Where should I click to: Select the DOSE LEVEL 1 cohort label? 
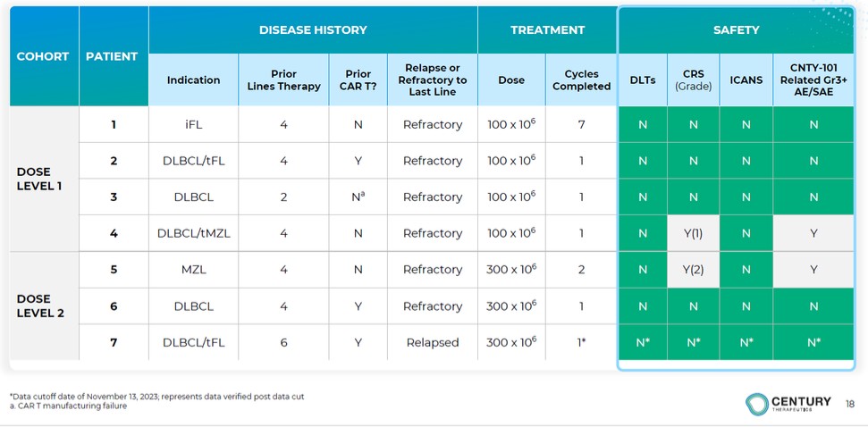[34, 179]
